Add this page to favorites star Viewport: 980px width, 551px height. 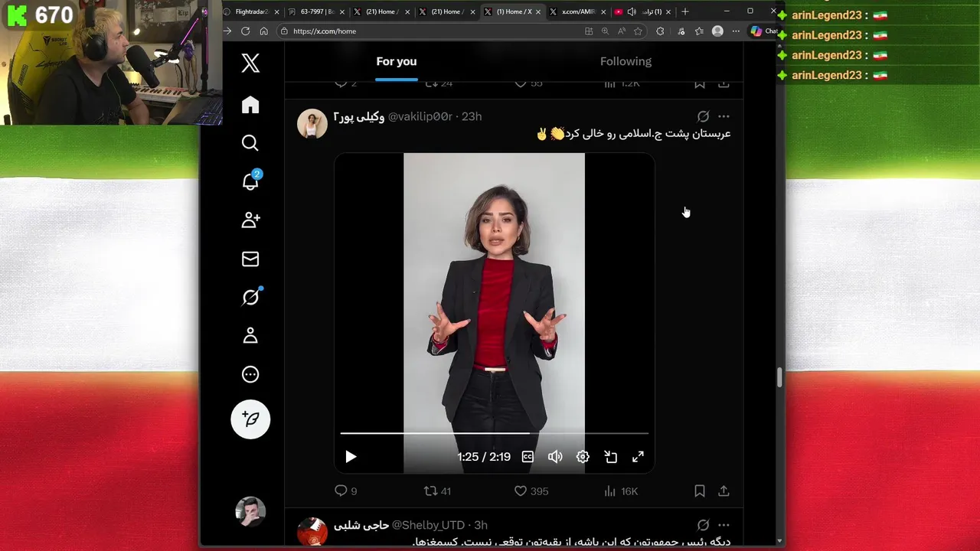pyautogui.click(x=638, y=31)
